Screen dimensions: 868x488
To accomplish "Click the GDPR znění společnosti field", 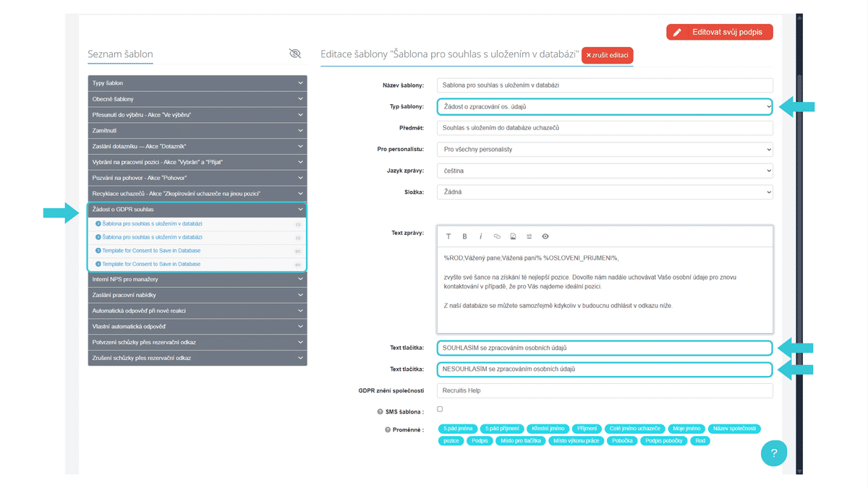I will point(605,390).
